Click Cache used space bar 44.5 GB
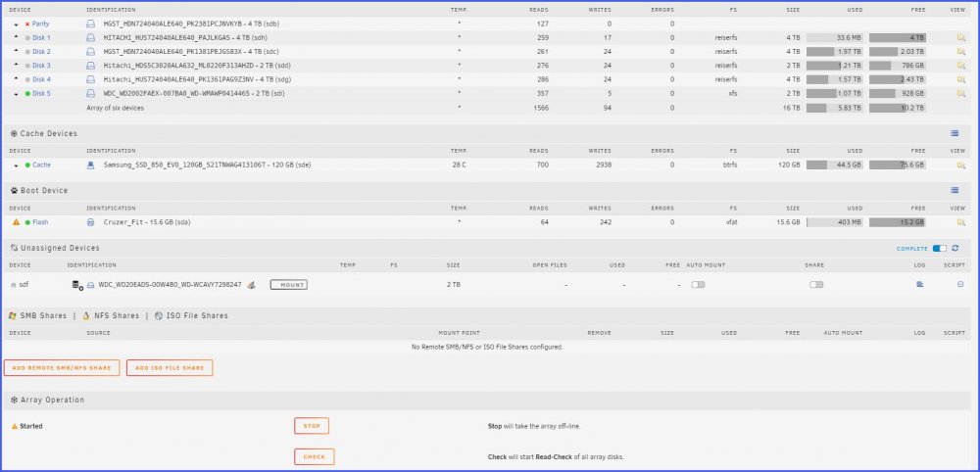The width and height of the screenshot is (980, 472). [x=834, y=165]
